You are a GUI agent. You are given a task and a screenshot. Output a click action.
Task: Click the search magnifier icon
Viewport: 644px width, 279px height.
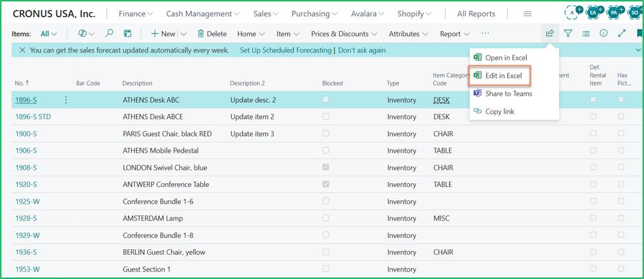[x=110, y=34]
